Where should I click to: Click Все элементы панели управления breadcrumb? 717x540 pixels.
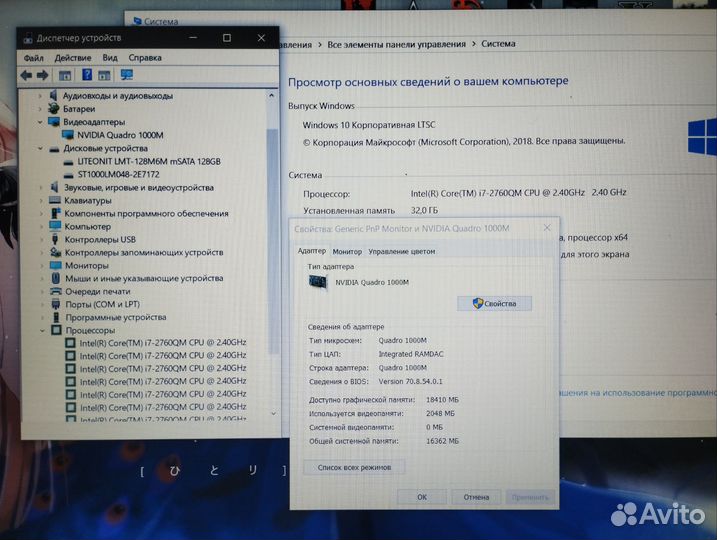coord(396,44)
